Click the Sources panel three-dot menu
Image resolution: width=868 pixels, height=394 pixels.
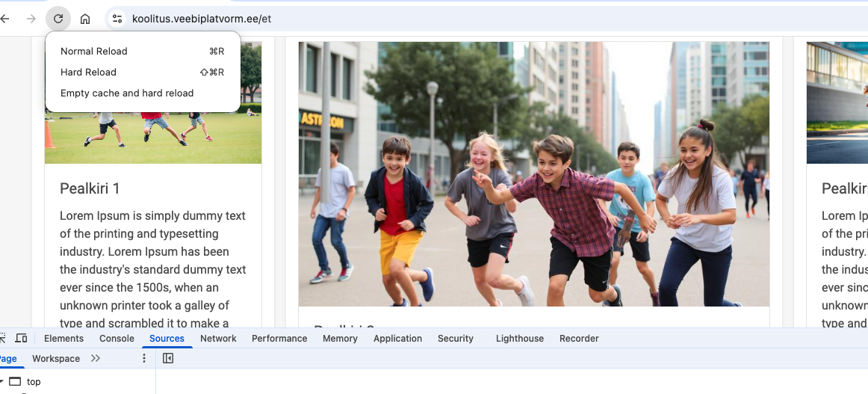(144, 359)
